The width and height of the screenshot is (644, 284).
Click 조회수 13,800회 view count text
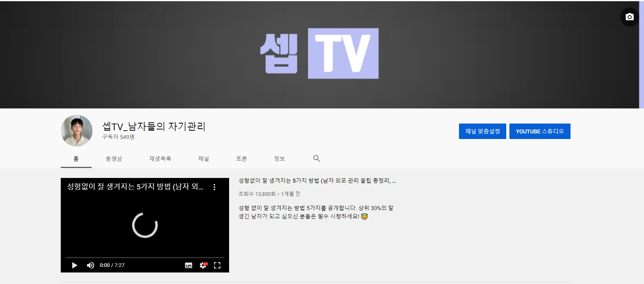click(x=257, y=194)
